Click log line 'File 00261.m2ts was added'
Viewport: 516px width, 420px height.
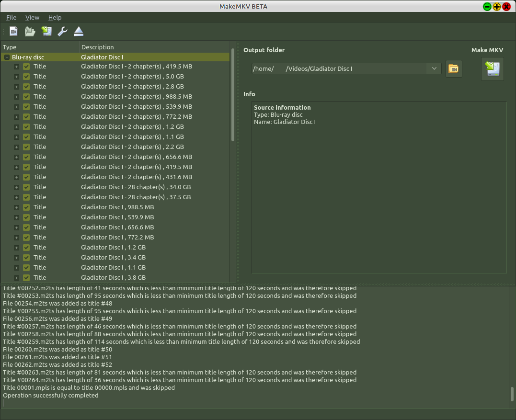click(x=57, y=357)
